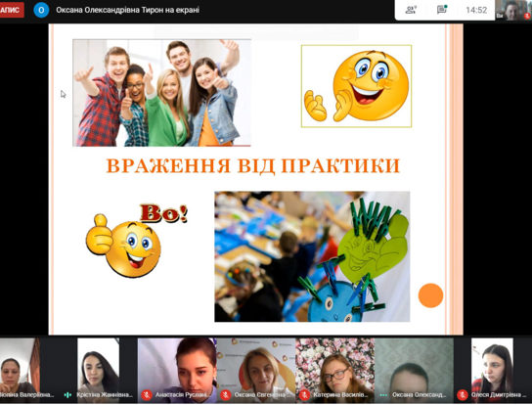Click the blue presenter avatar letter O
532x405 pixels.
(x=41, y=10)
